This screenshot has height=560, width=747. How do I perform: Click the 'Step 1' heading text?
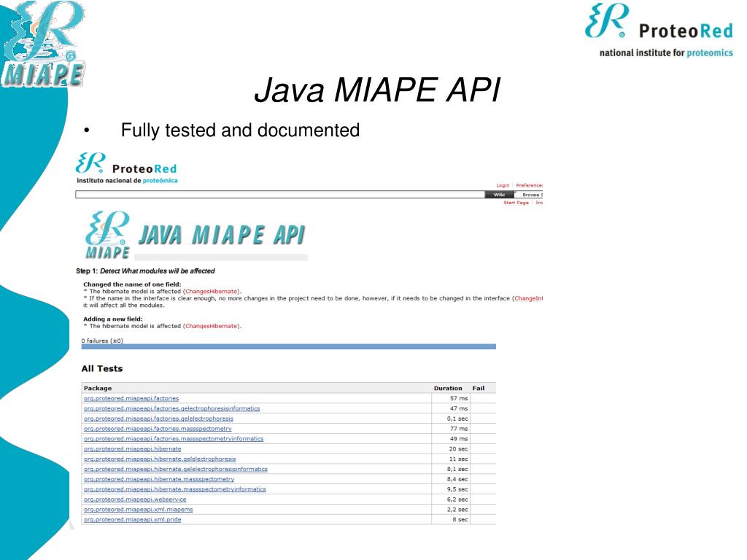tap(145, 271)
